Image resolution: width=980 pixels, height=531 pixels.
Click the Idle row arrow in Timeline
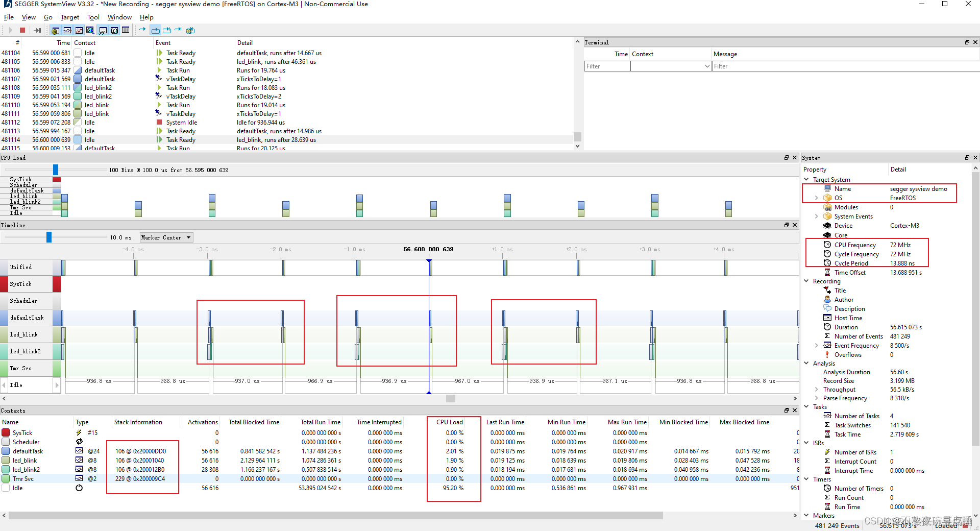coord(57,385)
